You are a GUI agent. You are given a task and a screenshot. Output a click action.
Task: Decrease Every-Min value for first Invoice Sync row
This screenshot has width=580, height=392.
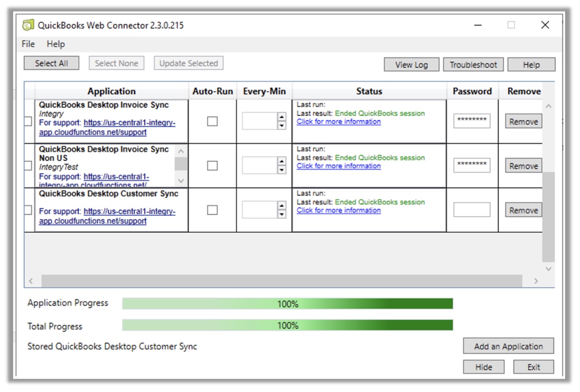click(282, 125)
